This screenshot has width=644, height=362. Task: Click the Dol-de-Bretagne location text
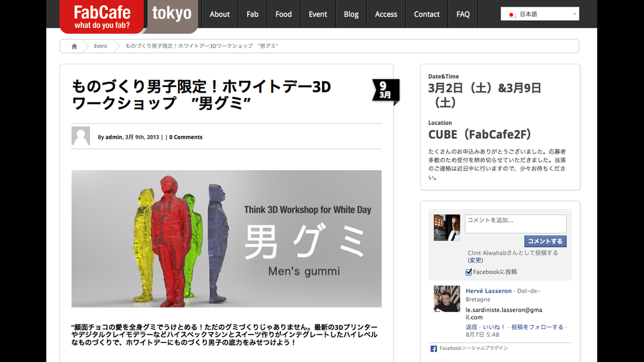point(503,295)
